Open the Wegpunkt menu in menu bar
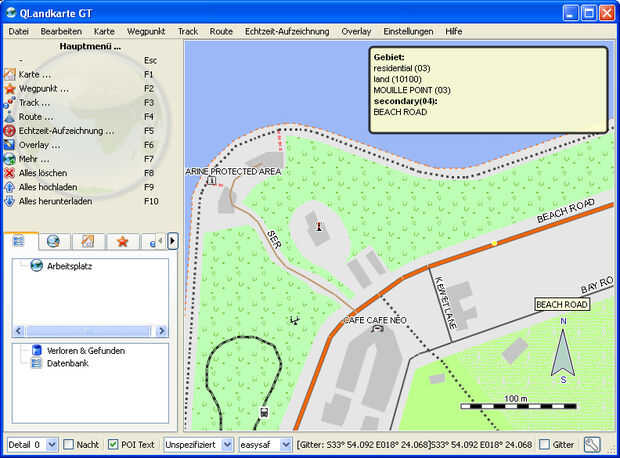This screenshot has width=620, height=458. coord(146,31)
